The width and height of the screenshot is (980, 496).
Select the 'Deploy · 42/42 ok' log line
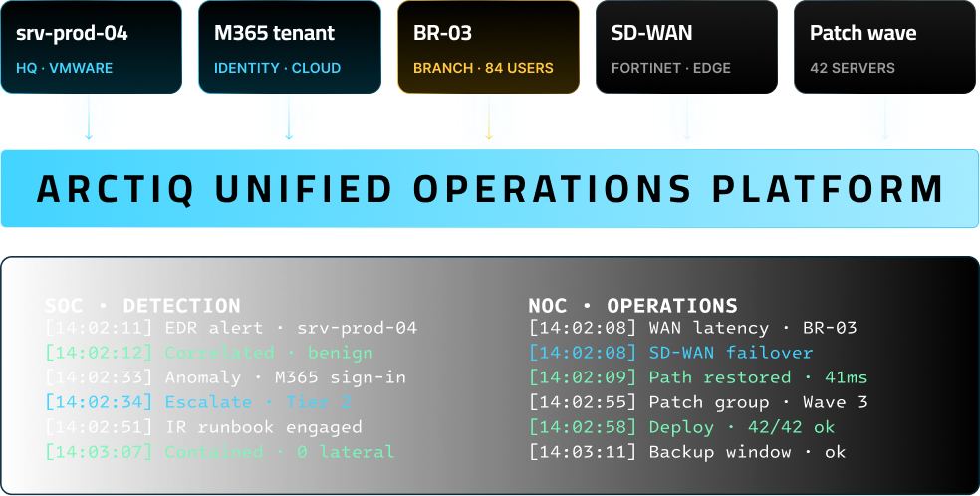[682, 427]
